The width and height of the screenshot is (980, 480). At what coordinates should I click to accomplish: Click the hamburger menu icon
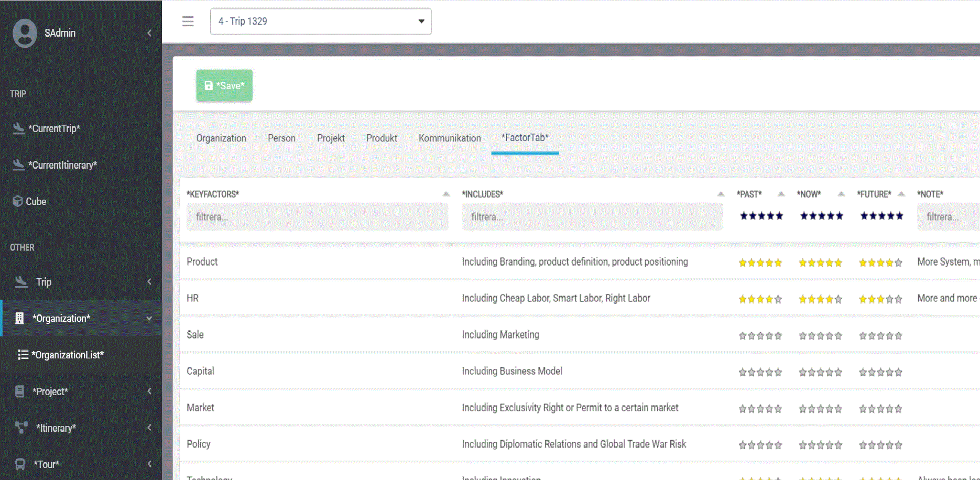[x=188, y=21]
